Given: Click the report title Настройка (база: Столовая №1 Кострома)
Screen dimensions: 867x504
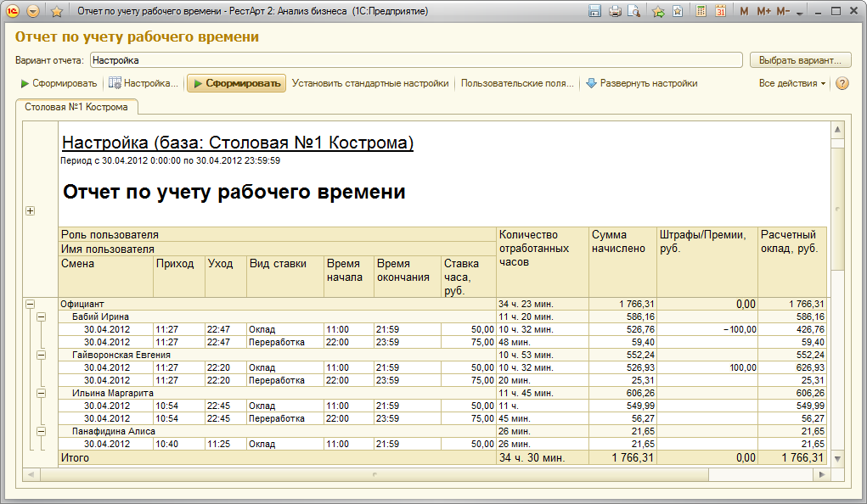Looking at the screenshot, I should tap(238, 143).
